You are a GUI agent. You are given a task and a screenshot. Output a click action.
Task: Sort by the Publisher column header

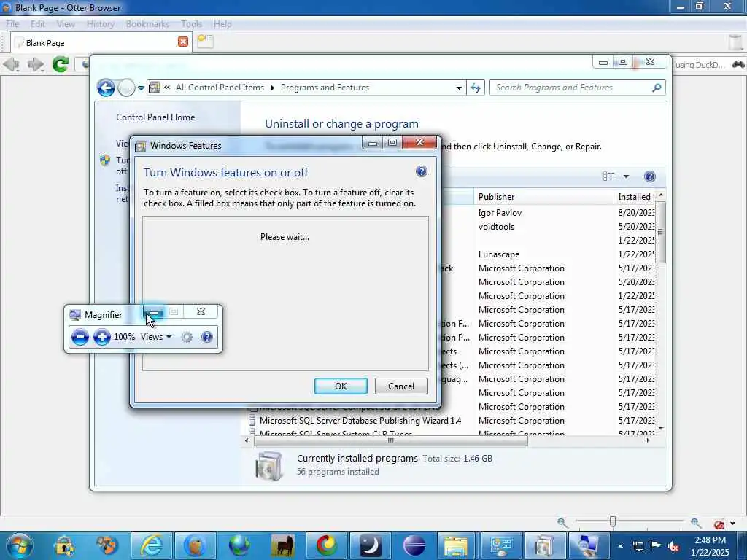pos(543,197)
